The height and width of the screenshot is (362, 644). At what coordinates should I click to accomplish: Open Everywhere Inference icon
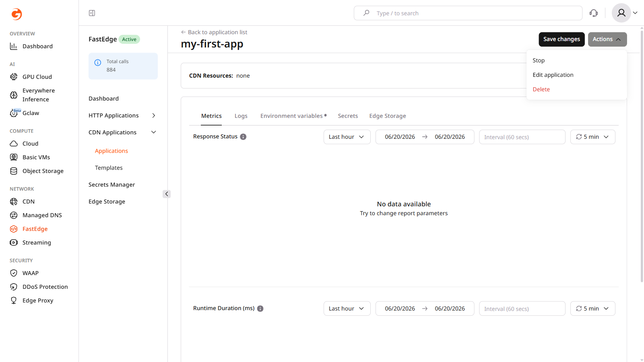coord(14,95)
